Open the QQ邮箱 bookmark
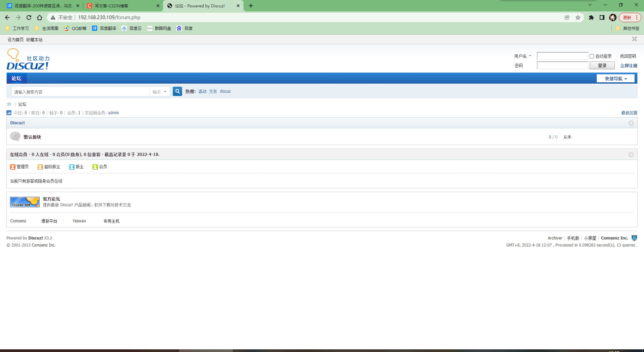644x352 pixels. pos(75,29)
